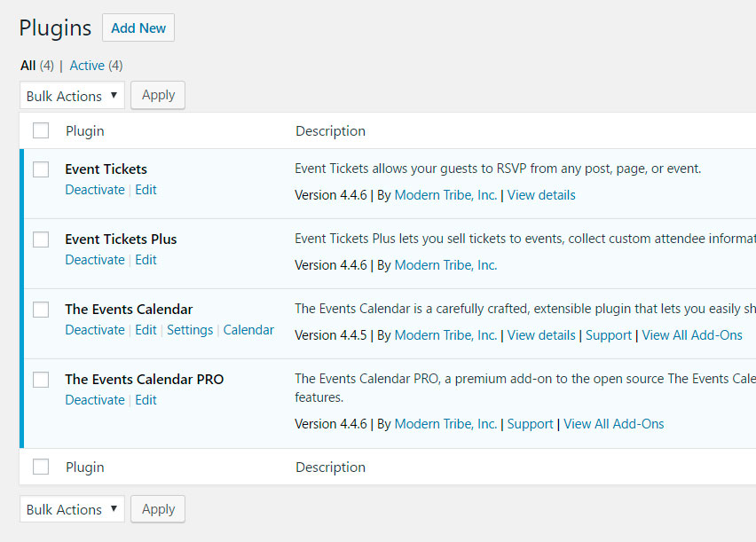This screenshot has width=756, height=542.
Task: Show the All plugins filter
Action: (28, 65)
